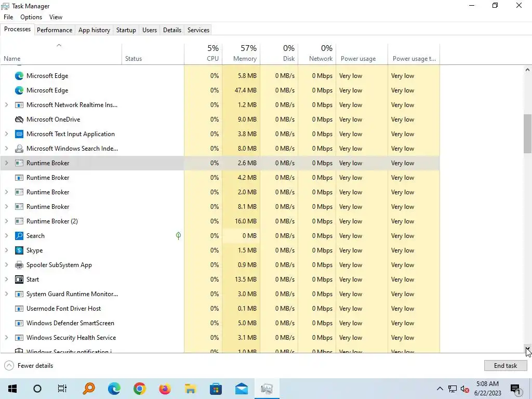Click the taskbar clock showing 5:08 AM
This screenshot has width=532, height=399.
pyautogui.click(x=487, y=389)
